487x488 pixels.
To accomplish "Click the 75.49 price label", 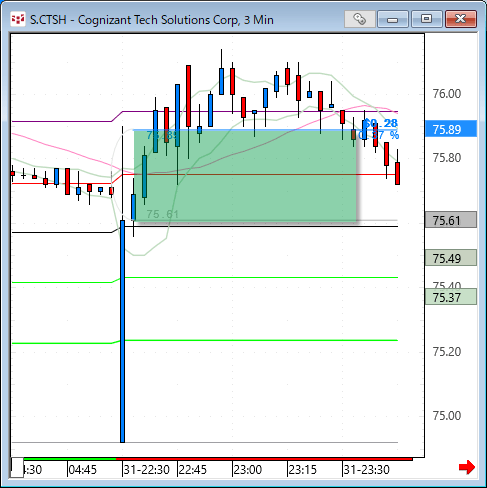I will tap(451, 258).
